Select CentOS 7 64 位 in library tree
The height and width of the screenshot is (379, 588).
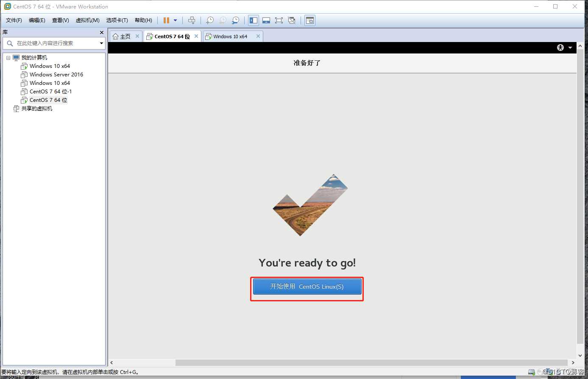pos(48,100)
